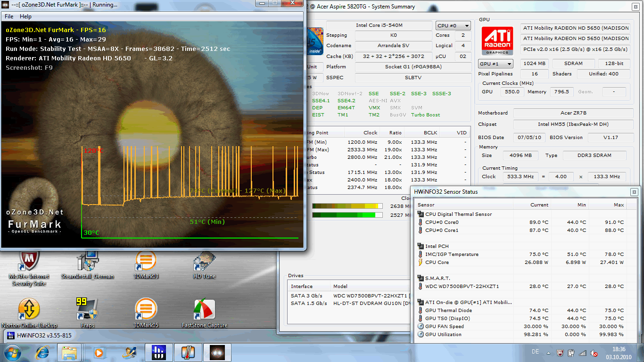Screen dimensions: 644x362
Task: Click the Intel Core i5-540M field
Action: 379,25
